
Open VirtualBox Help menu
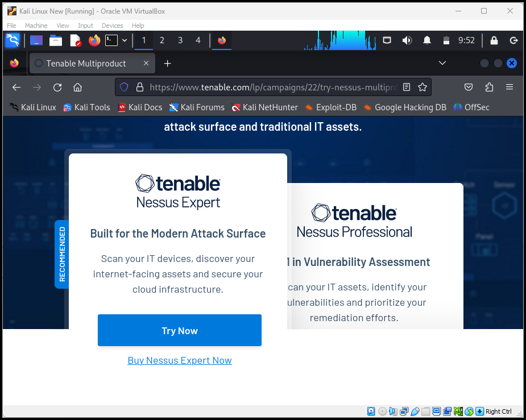(x=138, y=26)
